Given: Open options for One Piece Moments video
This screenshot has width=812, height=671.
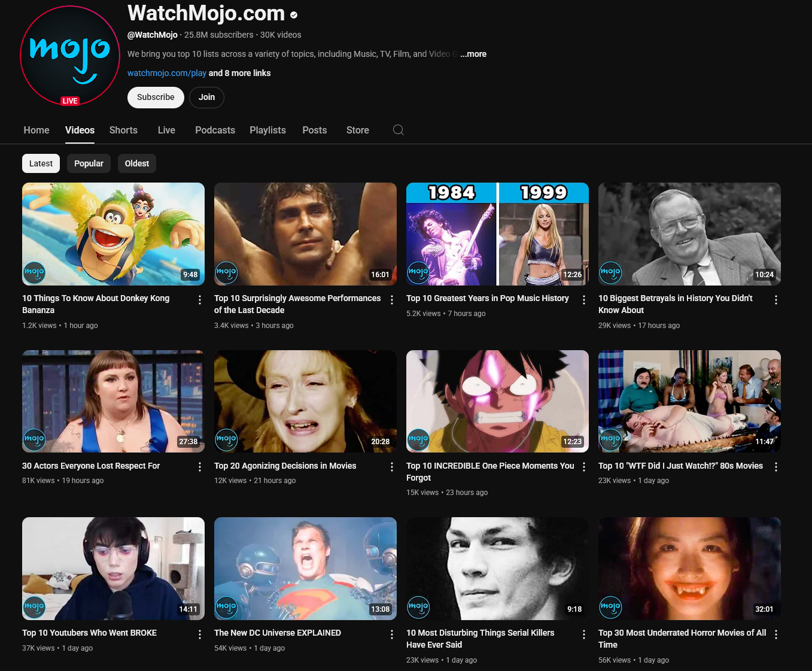Looking at the screenshot, I should [584, 467].
